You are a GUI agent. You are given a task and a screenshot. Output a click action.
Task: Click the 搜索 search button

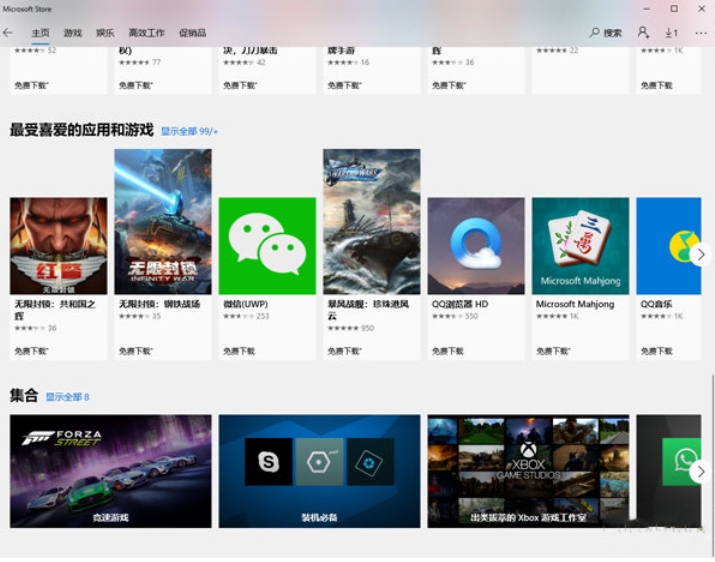[x=606, y=33]
